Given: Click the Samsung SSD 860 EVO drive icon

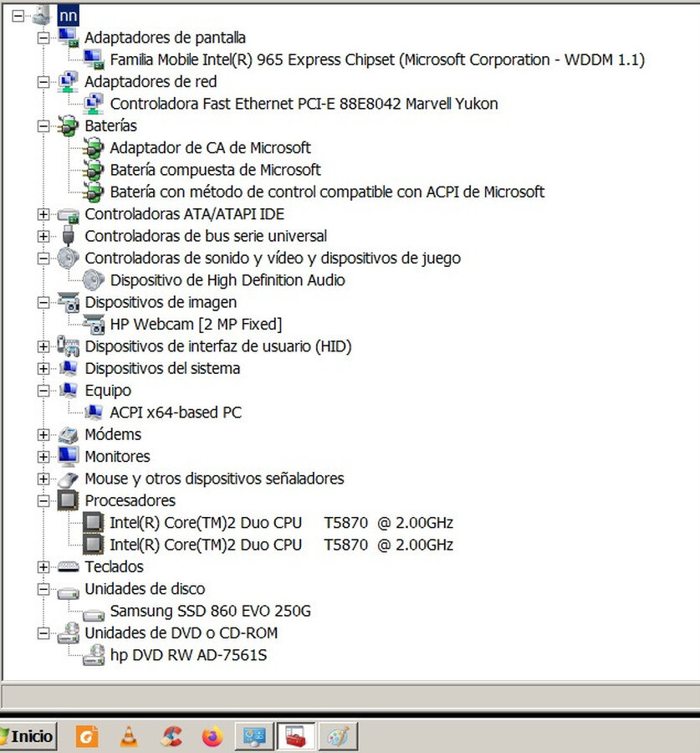Looking at the screenshot, I should (94, 615).
